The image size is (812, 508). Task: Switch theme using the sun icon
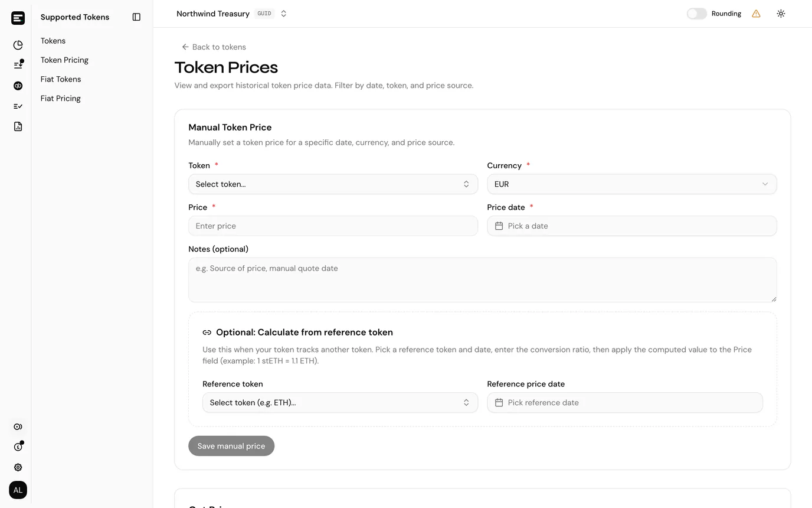(x=781, y=14)
